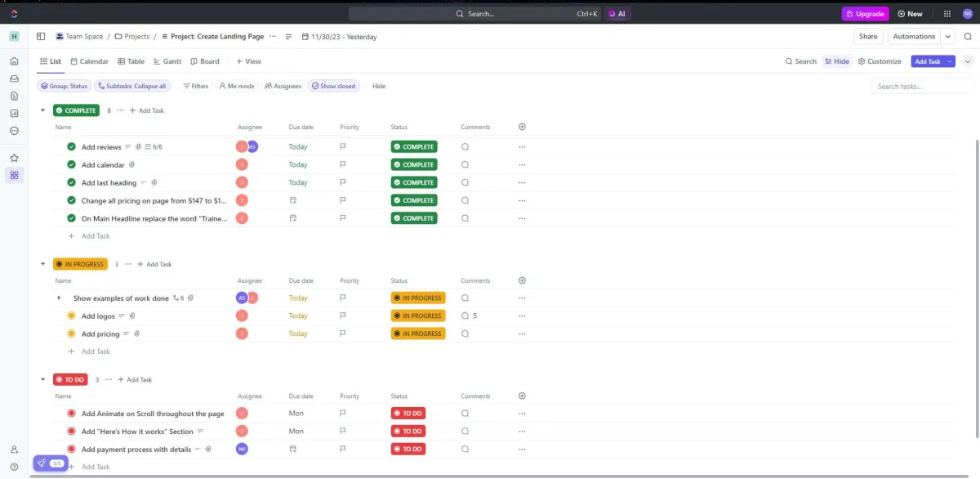Viewport: 980px width, 479px height.
Task: Toggle status circle for Change all pricing task
Action: pyautogui.click(x=72, y=200)
